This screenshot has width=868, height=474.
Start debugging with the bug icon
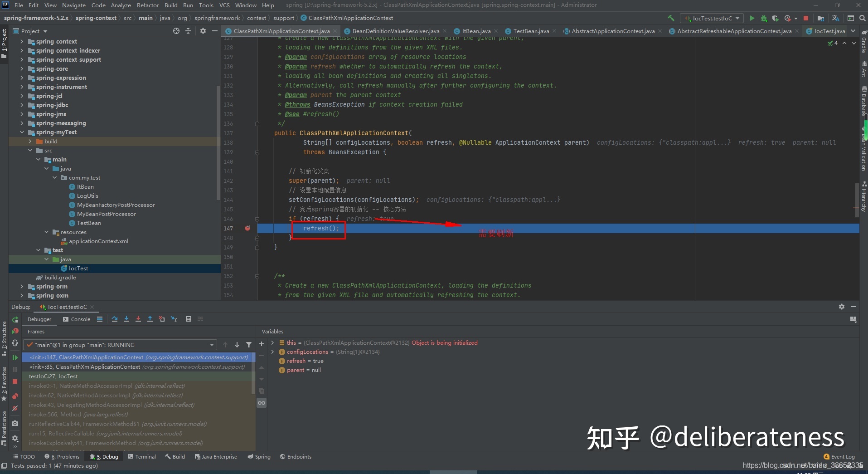(x=764, y=18)
